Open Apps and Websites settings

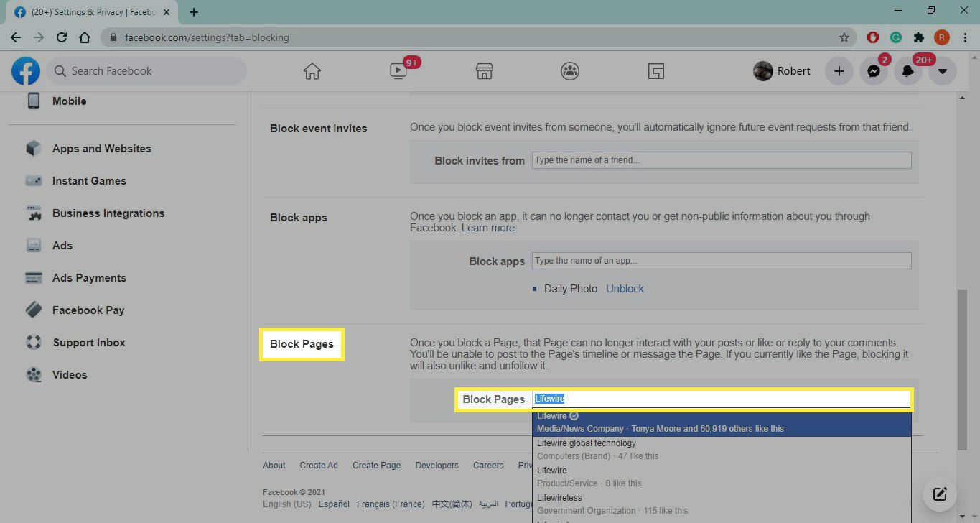coord(102,149)
